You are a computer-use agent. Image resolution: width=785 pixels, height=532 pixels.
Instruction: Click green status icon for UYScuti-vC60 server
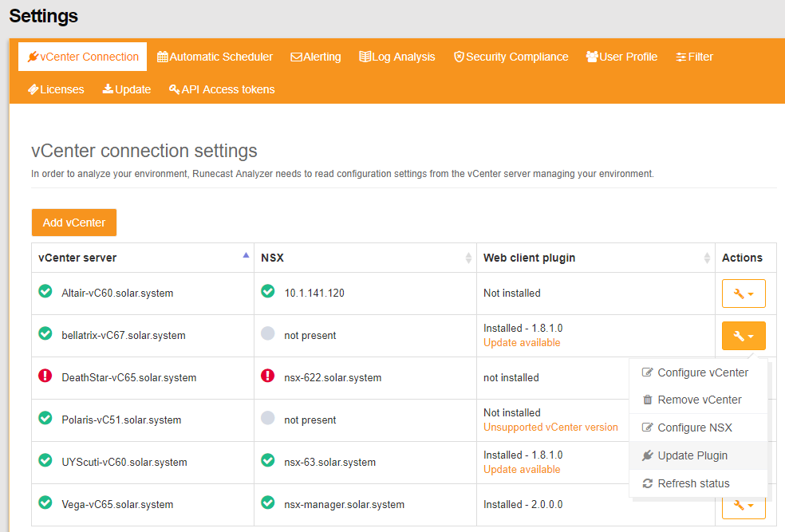45,460
